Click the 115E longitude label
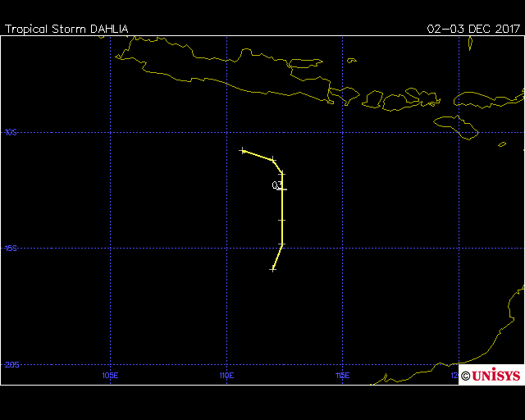525x420 pixels. coord(342,376)
